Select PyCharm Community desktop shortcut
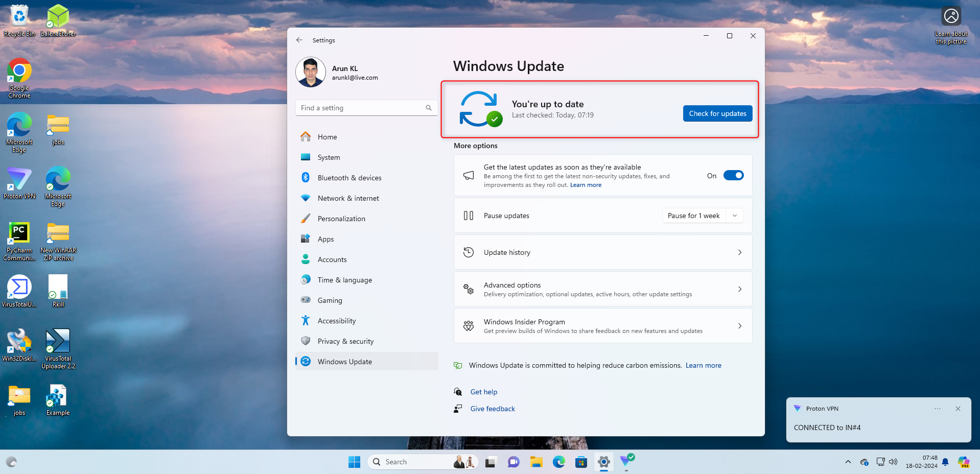Image resolution: width=980 pixels, height=474 pixels. pos(19,242)
